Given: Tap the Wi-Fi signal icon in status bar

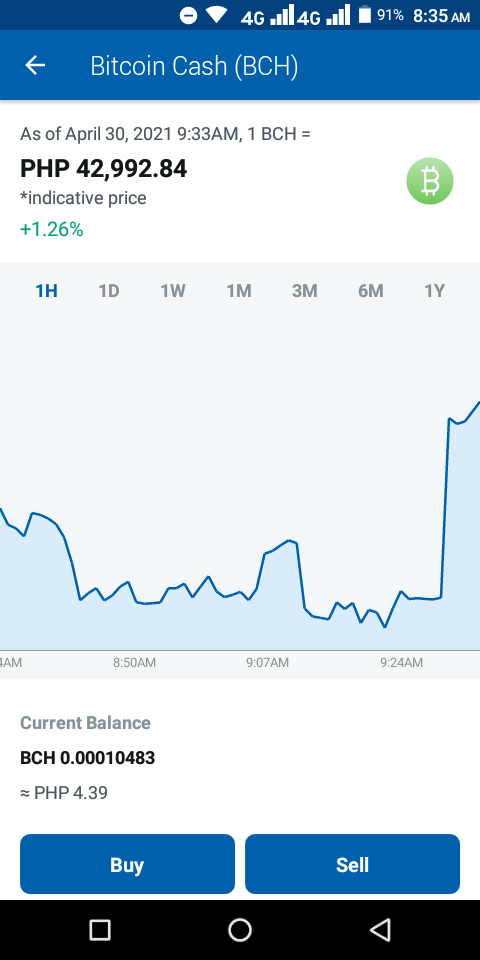Looking at the screenshot, I should coord(217,15).
